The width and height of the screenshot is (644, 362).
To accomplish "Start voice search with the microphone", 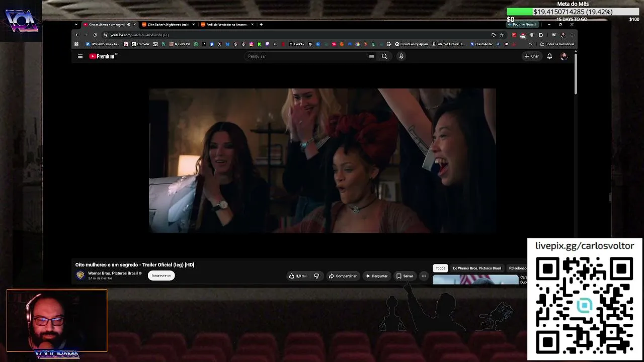I will 401,56.
